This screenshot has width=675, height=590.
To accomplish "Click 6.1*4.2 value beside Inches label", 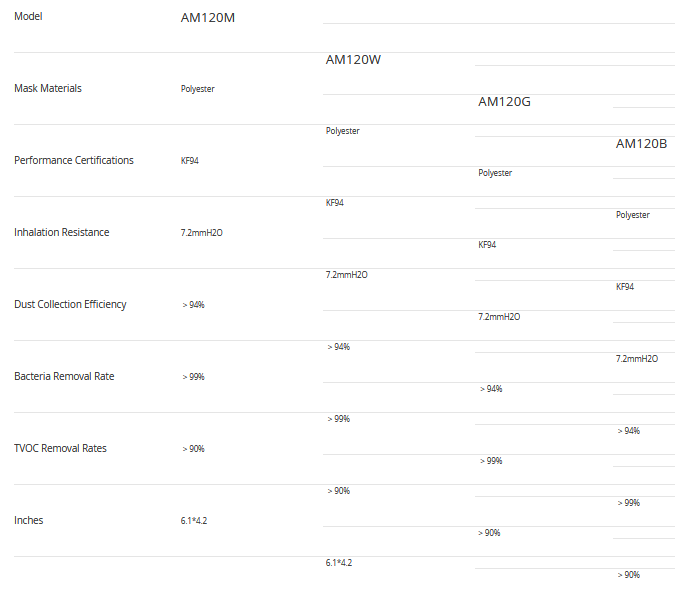I will (x=194, y=521).
